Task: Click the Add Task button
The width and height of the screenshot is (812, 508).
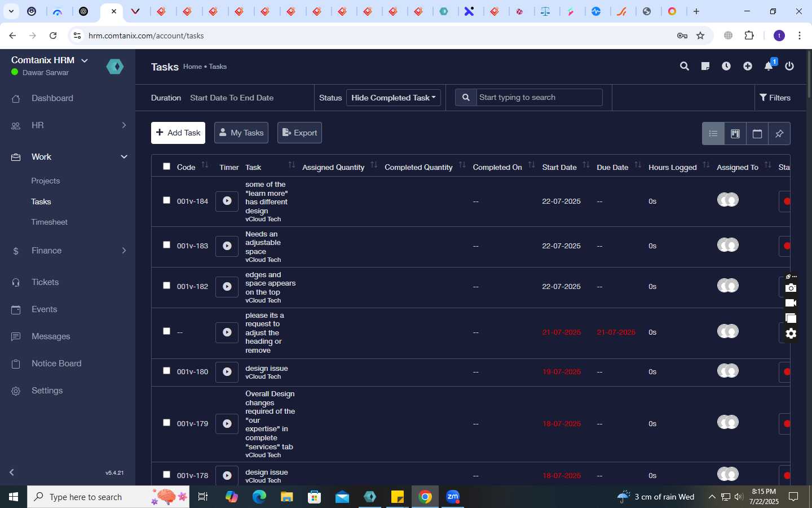Action: (178, 133)
